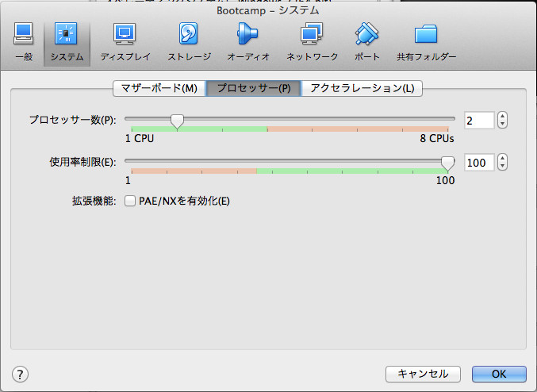537x392 pixels.
Task: Click the processor count field showing 2
Action: point(479,121)
